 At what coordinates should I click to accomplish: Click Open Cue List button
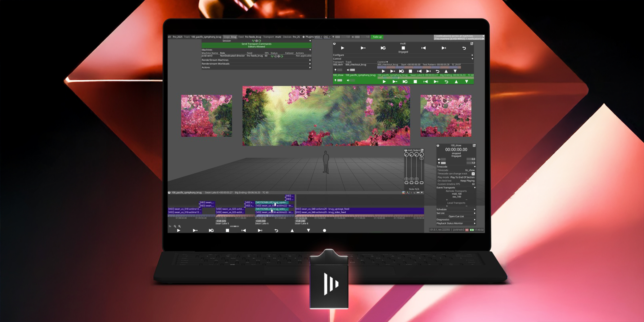[456, 217]
